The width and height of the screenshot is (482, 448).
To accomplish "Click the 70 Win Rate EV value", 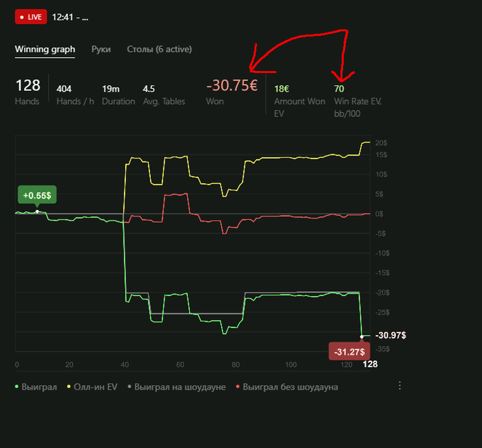I will [x=339, y=89].
